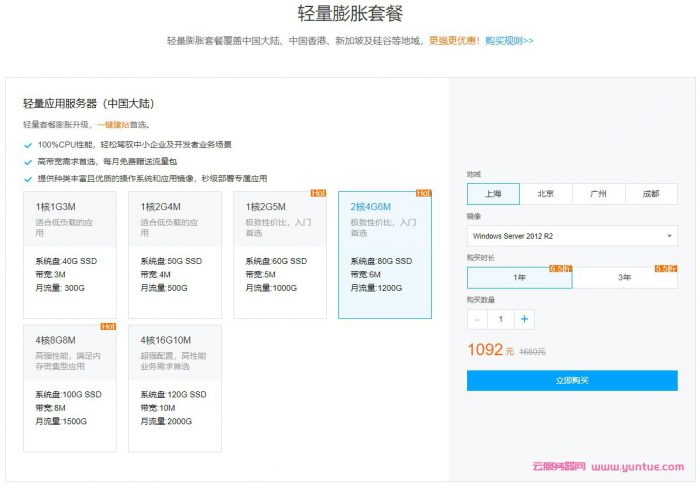Switch region to 成都

[651, 194]
